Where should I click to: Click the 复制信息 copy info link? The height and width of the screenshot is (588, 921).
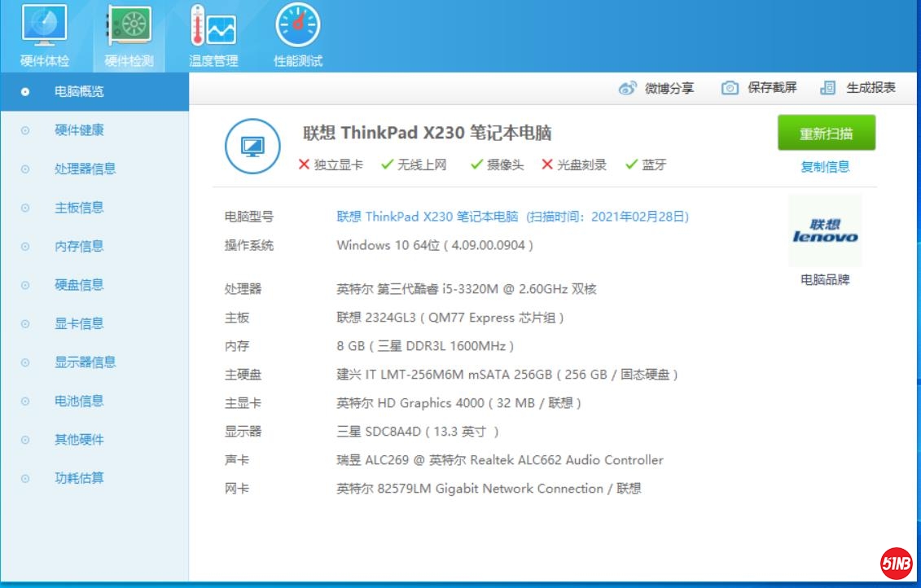coord(825,167)
